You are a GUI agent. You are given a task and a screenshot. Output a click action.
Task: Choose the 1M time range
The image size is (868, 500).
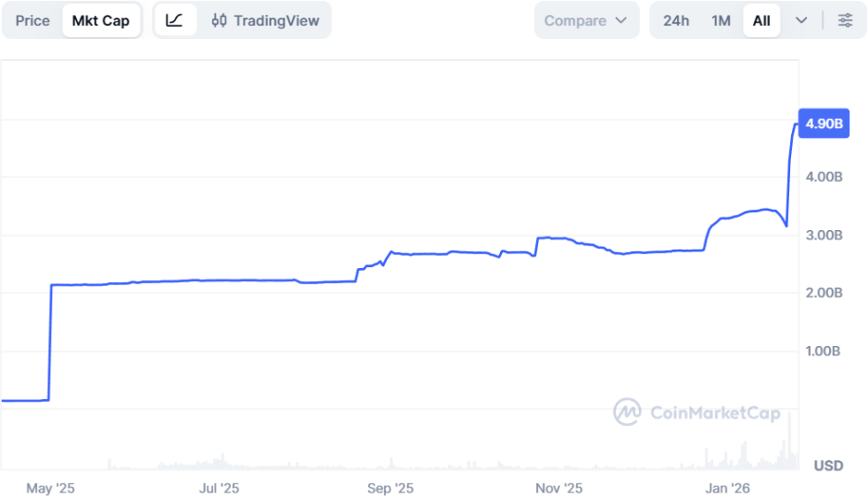click(x=721, y=20)
